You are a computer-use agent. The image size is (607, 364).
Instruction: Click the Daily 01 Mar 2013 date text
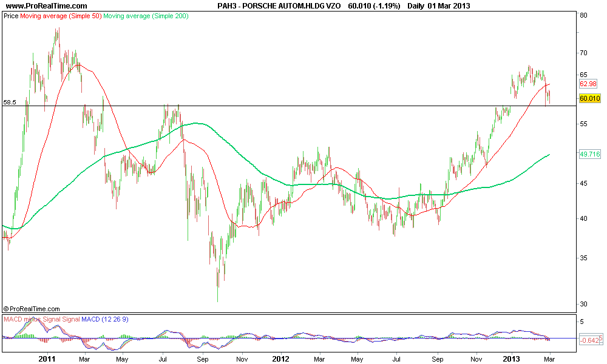pyautogui.click(x=439, y=6)
